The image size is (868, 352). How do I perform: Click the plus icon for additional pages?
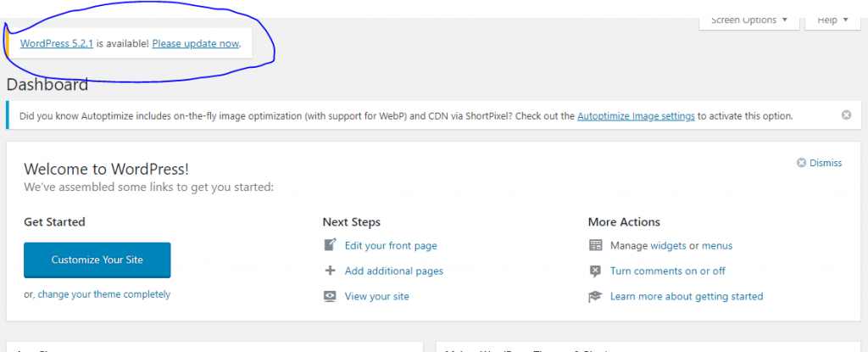point(330,271)
